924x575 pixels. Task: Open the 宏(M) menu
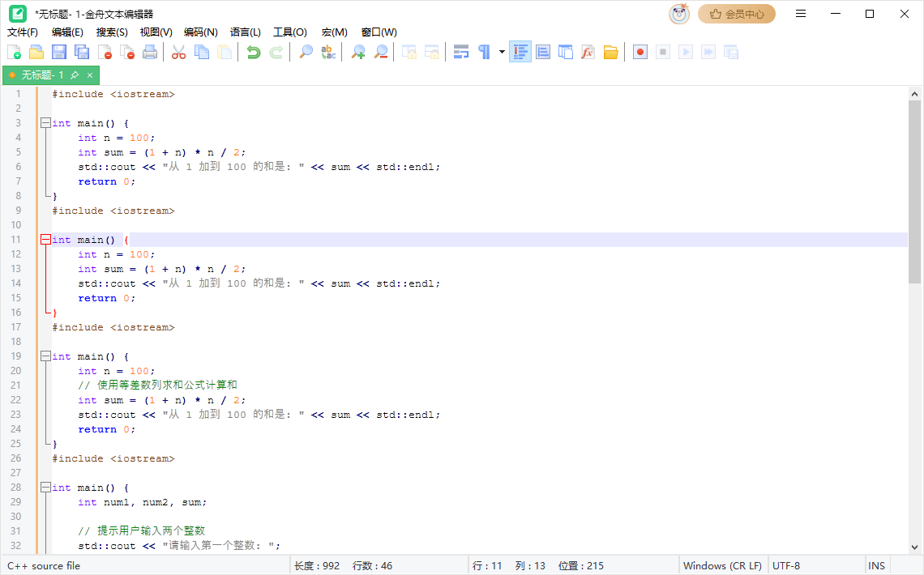point(335,32)
